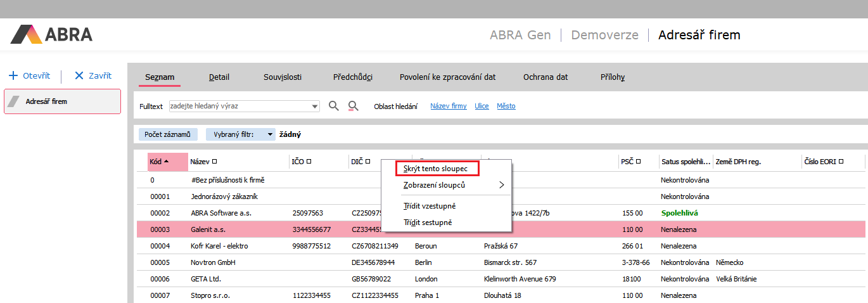Click the Adresář firem icon in sidebar
Screen dimensions: 868x303
[x=15, y=101]
